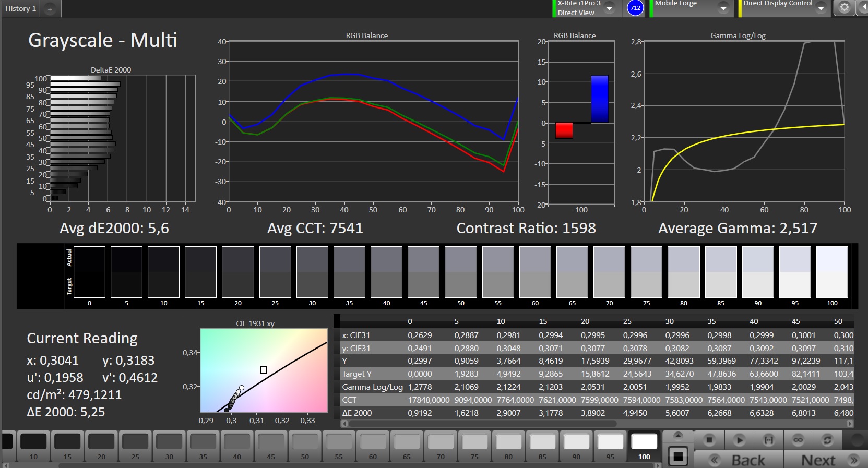Open the X-Rite i1Pro 3 meter dropdown
The height and width of the screenshot is (468, 868).
[x=609, y=8]
